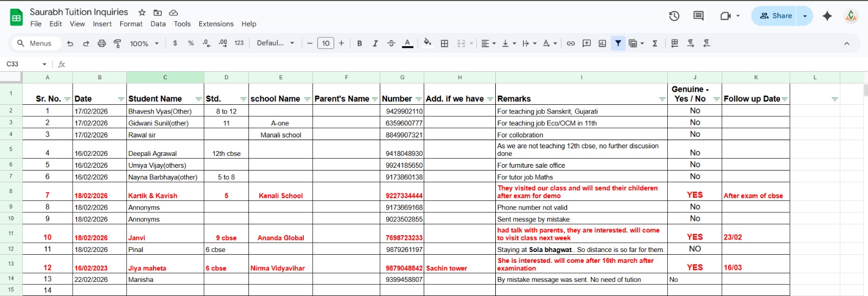
Task: Open the fill color paint bucket
Action: point(427,43)
